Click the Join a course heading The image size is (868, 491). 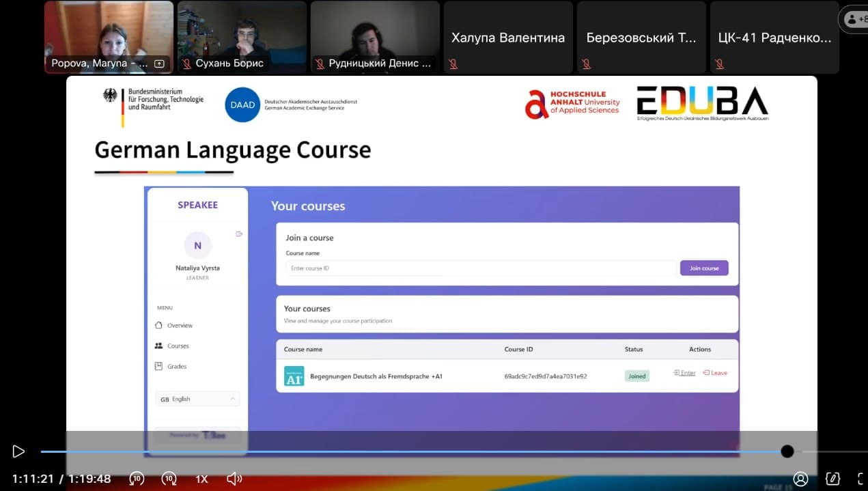309,238
